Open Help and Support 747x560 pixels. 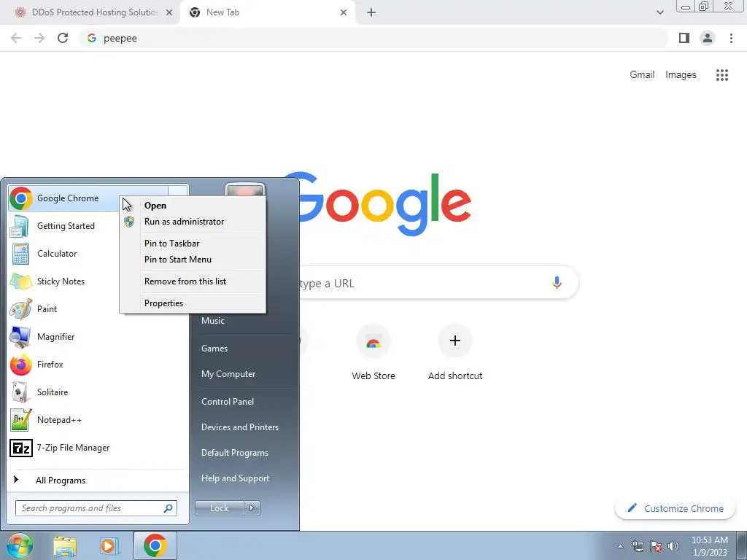(235, 478)
